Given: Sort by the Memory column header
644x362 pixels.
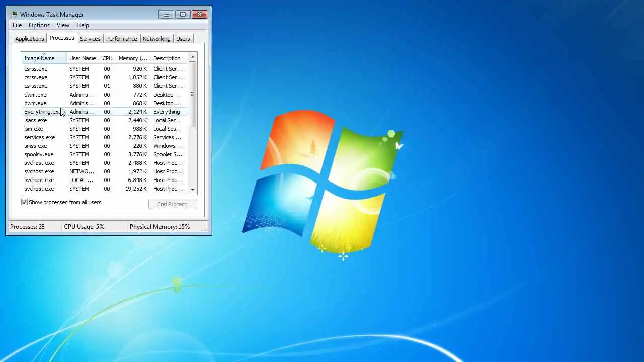Looking at the screenshot, I should tap(133, 58).
